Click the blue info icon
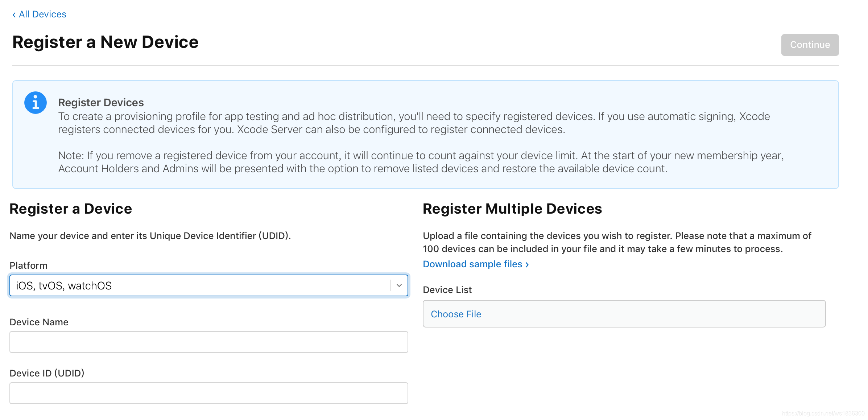The width and height of the screenshot is (868, 420). coord(35,103)
